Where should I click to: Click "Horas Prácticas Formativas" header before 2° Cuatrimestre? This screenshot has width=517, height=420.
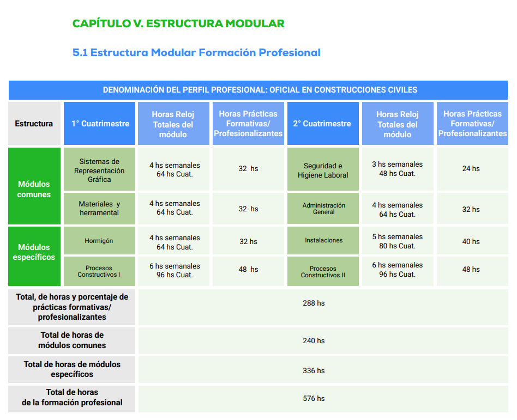[248, 124]
